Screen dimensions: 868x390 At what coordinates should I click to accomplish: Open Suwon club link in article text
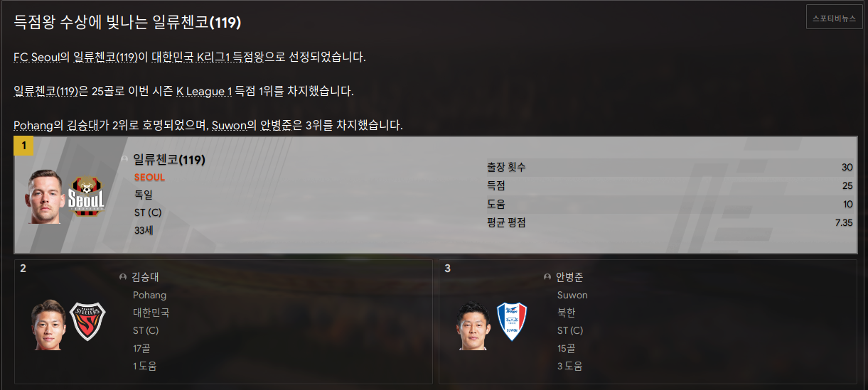tap(229, 125)
